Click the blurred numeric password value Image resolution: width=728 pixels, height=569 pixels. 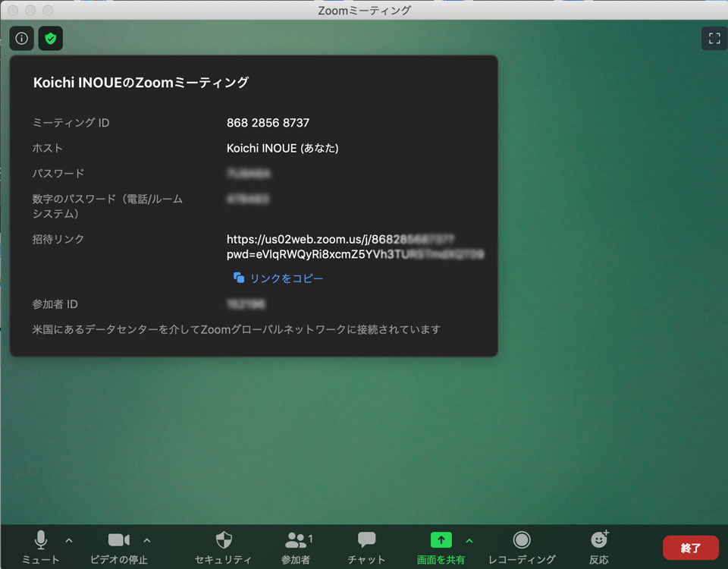[x=247, y=200]
